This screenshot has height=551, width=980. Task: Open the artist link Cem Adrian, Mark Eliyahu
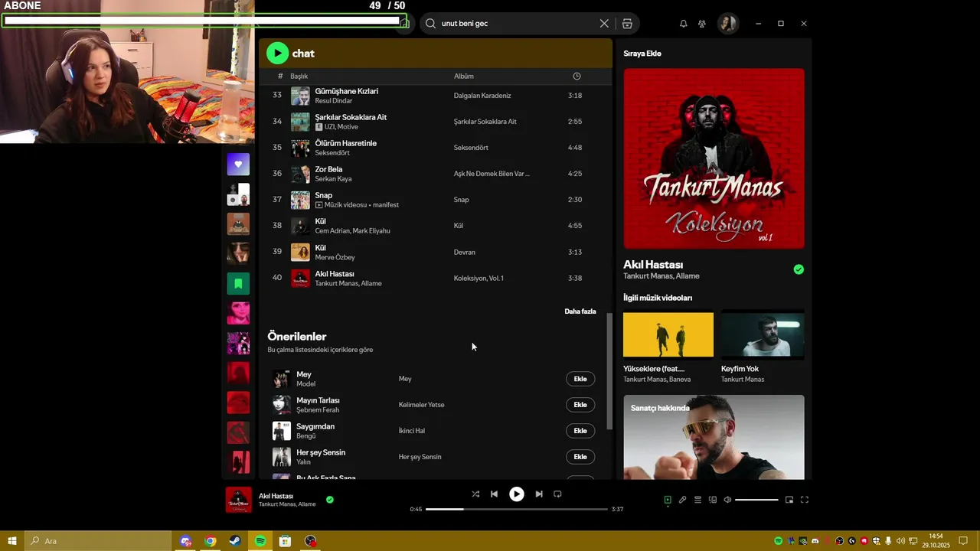(352, 231)
